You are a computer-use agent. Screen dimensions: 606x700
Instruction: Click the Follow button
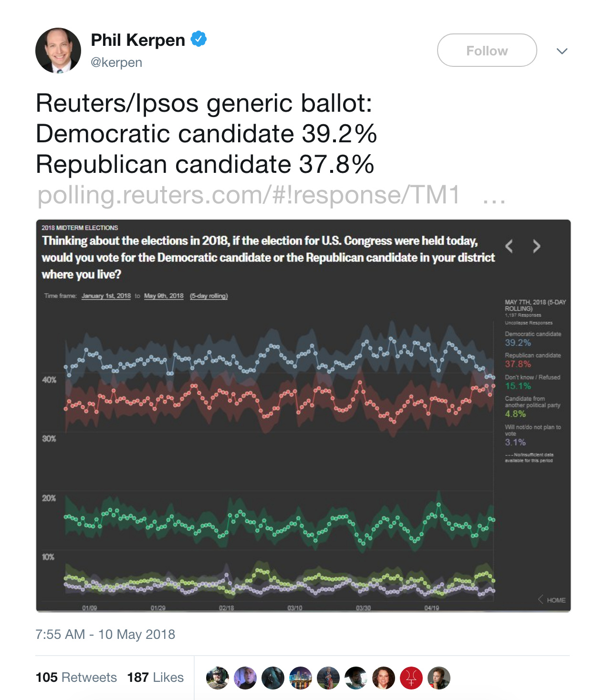pyautogui.click(x=487, y=51)
